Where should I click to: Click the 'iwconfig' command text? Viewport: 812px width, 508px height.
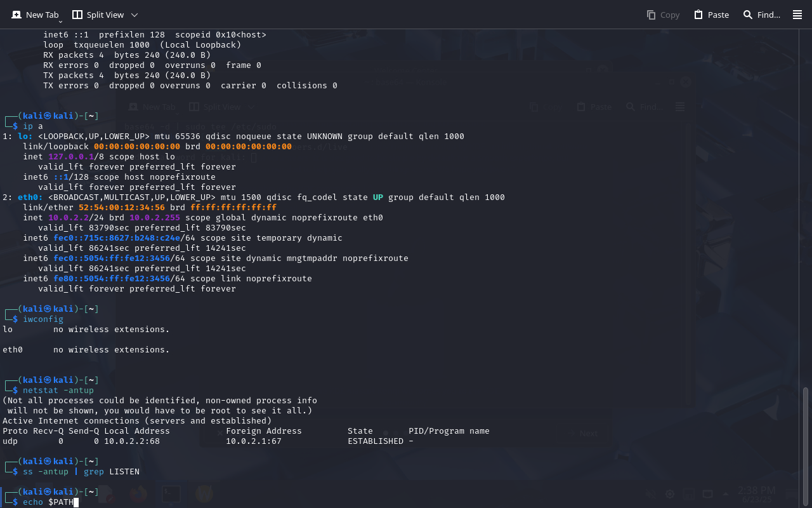[x=43, y=319]
